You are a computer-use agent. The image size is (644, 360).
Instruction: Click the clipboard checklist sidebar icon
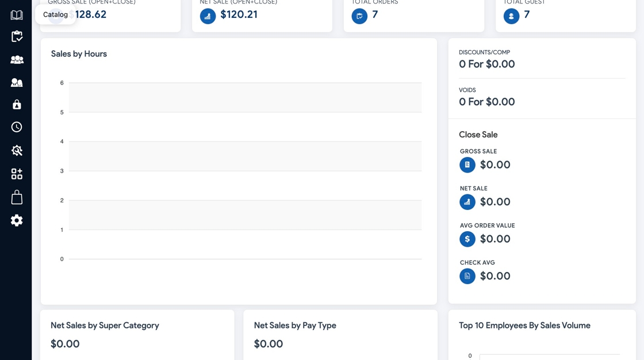click(x=17, y=36)
